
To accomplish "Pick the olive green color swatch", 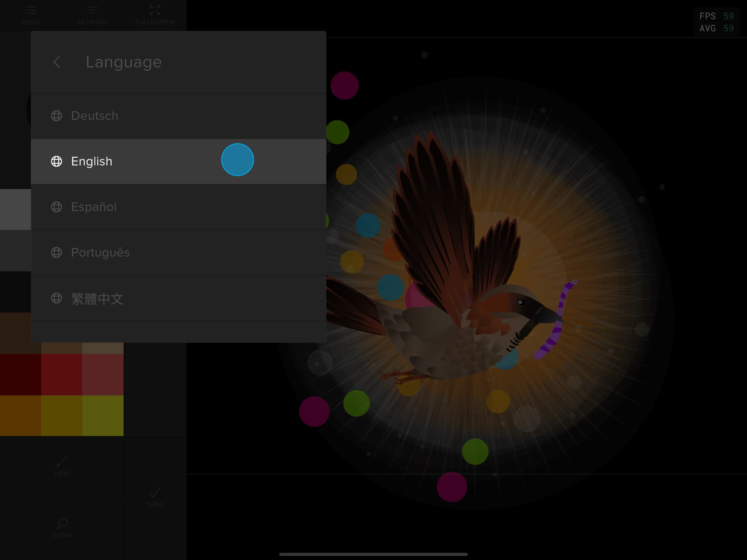I will [103, 415].
